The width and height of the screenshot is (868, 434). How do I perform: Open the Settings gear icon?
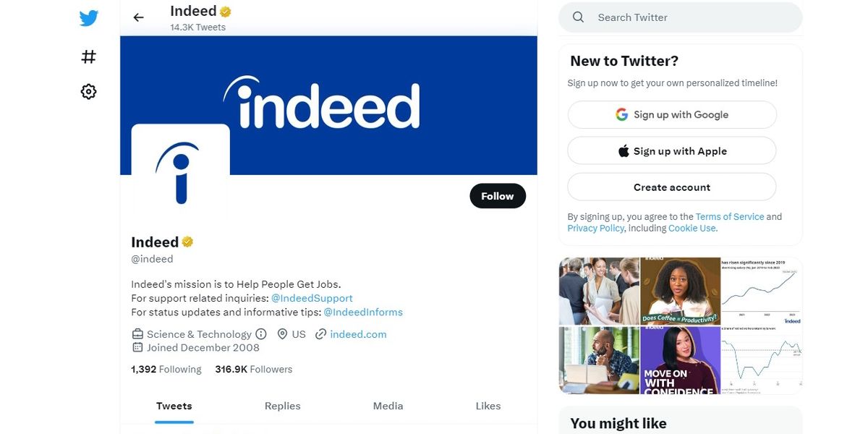[x=88, y=92]
